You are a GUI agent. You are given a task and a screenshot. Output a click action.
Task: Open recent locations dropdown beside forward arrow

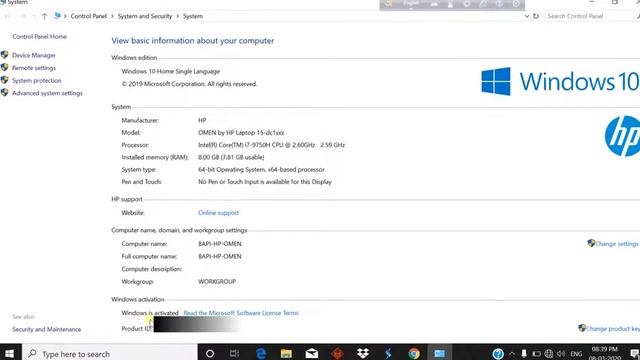(34, 16)
